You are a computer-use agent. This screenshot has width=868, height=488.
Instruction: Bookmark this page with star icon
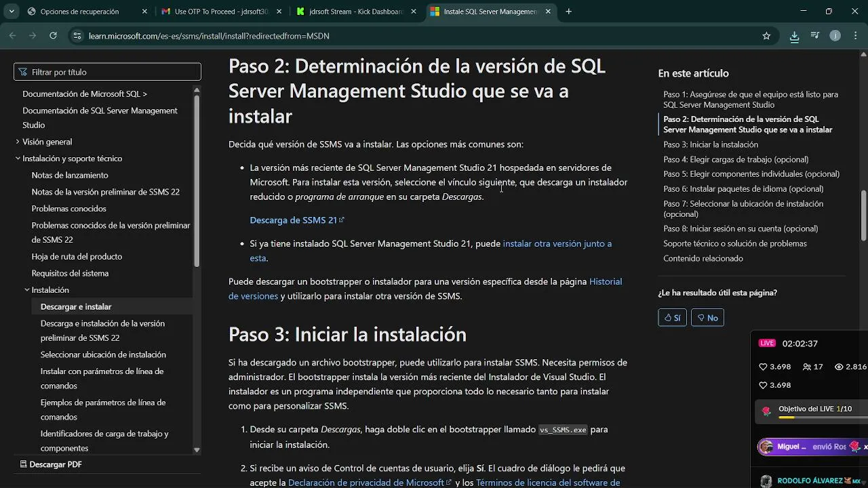pos(766,36)
